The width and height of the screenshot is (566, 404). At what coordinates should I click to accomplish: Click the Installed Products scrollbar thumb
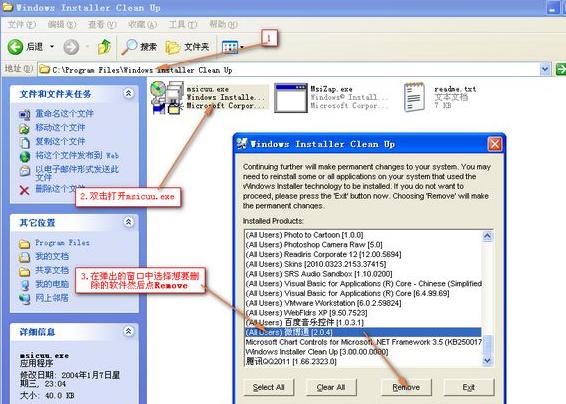coord(487,345)
